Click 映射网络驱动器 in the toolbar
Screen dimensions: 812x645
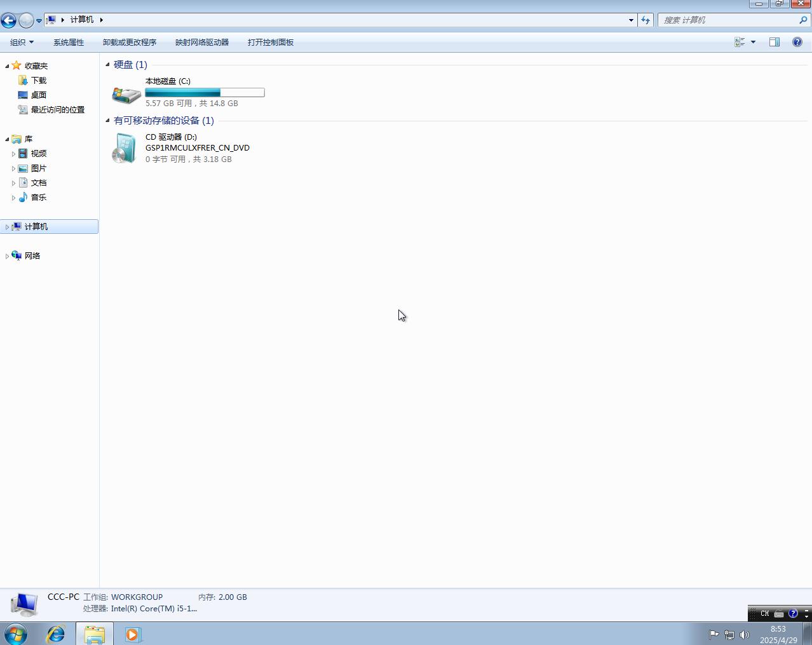(202, 43)
